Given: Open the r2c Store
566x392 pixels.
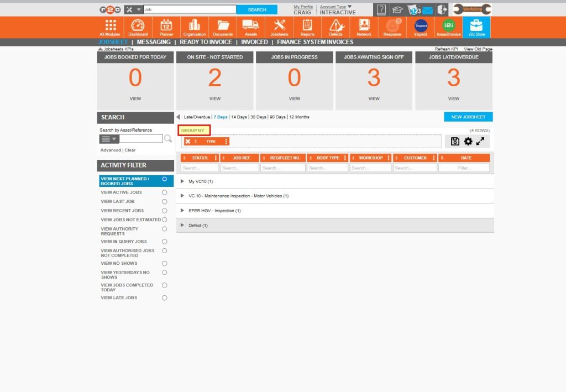Looking at the screenshot, I should [476, 27].
